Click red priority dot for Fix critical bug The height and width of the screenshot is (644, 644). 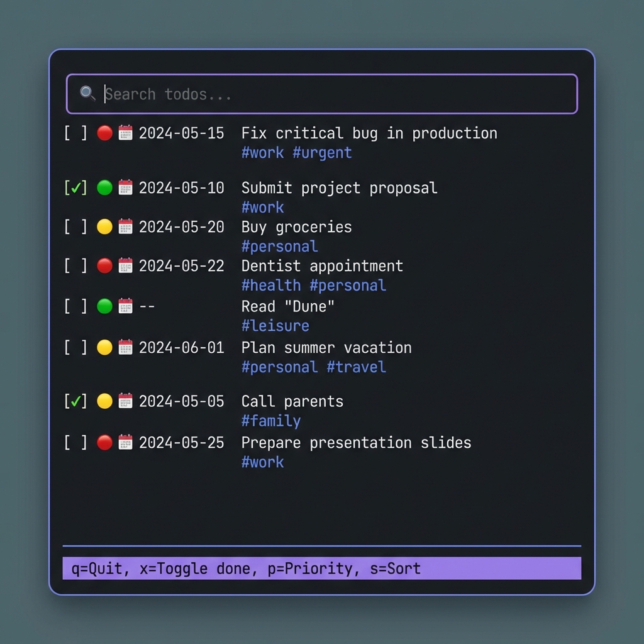pos(105,133)
